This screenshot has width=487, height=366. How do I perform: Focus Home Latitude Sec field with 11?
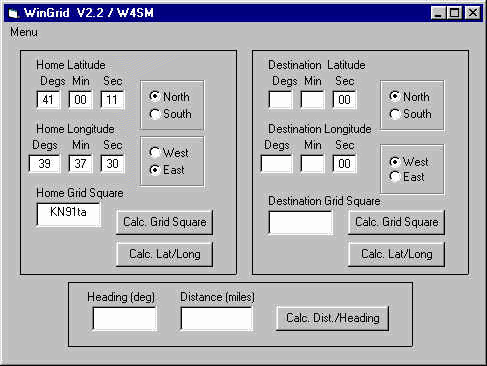pos(112,100)
